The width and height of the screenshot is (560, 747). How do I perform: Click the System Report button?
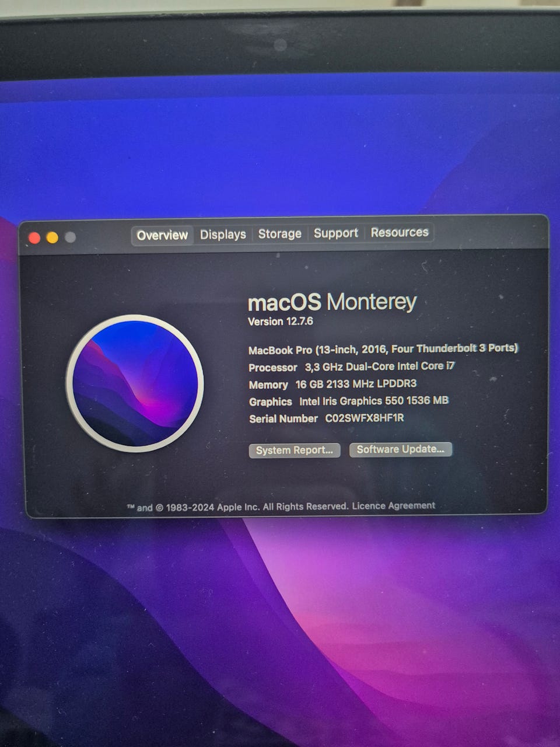tap(294, 450)
